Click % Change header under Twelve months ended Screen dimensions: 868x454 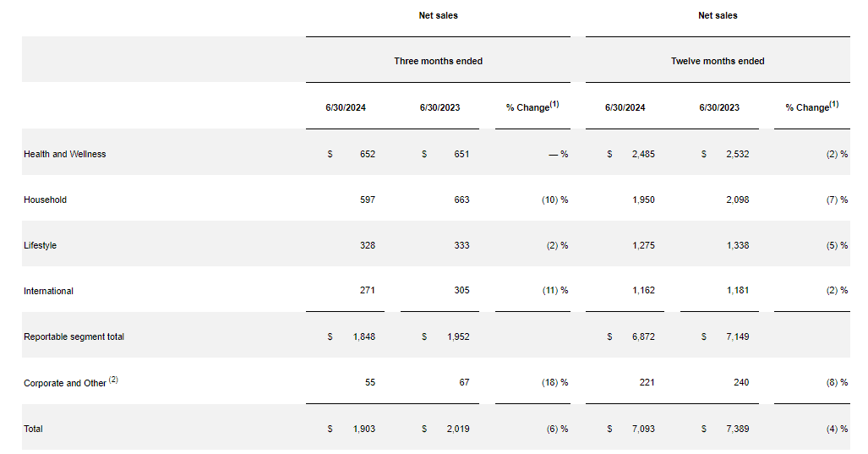pyautogui.click(x=811, y=107)
